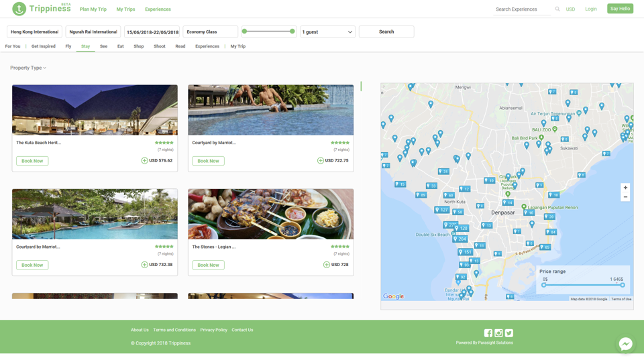Open the travel dates picker field
Screen dimensions: 644x362
pyautogui.click(x=152, y=32)
